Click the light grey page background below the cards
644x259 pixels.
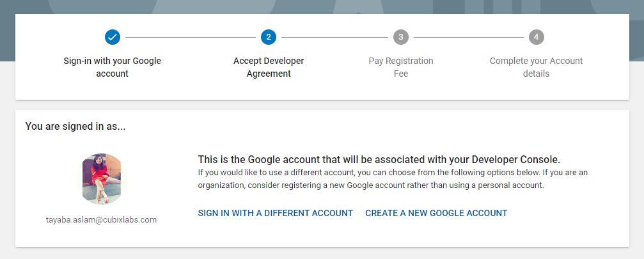pos(320,253)
